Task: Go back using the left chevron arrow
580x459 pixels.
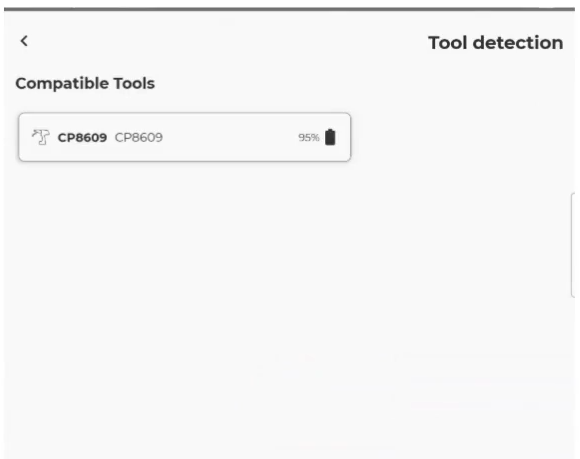Action: [24, 41]
